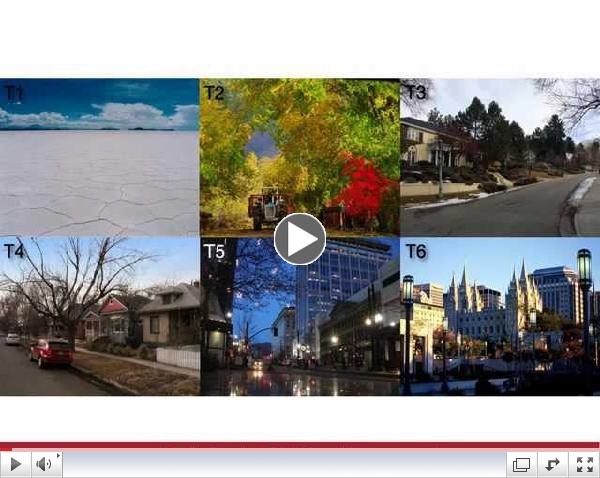Select the salt flats image T1
Screen dimensions: 600x478
click(x=100, y=170)
